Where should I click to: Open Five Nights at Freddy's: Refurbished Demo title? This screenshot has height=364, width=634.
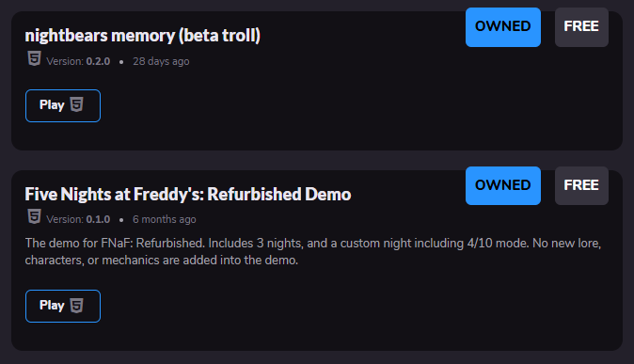point(188,194)
